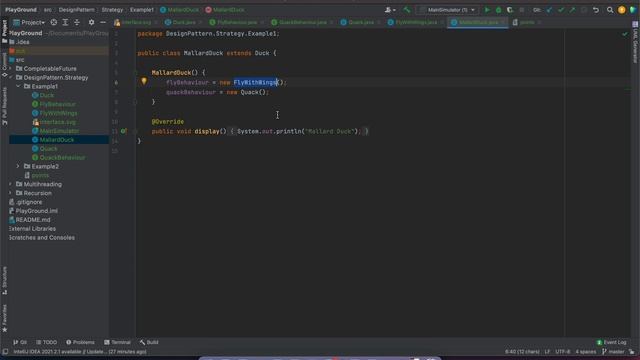Build project using the hammer icon
640x360 pixels.
coord(407,10)
